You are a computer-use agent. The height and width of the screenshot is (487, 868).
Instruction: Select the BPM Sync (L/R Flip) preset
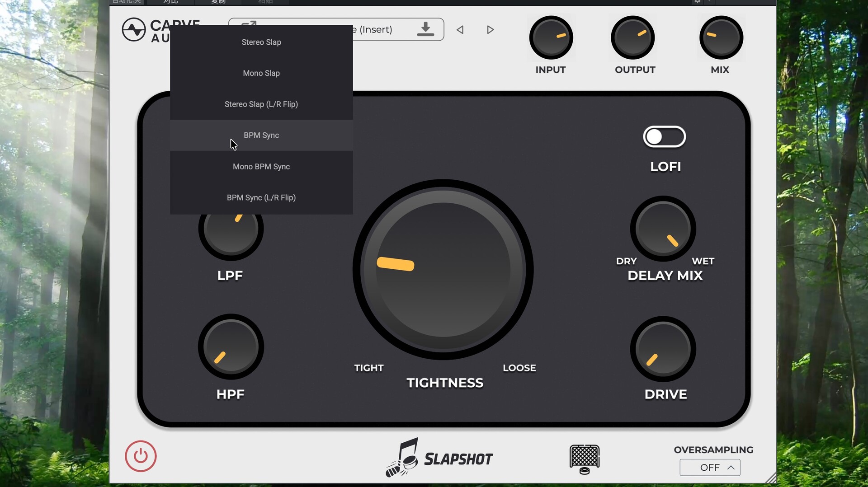click(261, 198)
